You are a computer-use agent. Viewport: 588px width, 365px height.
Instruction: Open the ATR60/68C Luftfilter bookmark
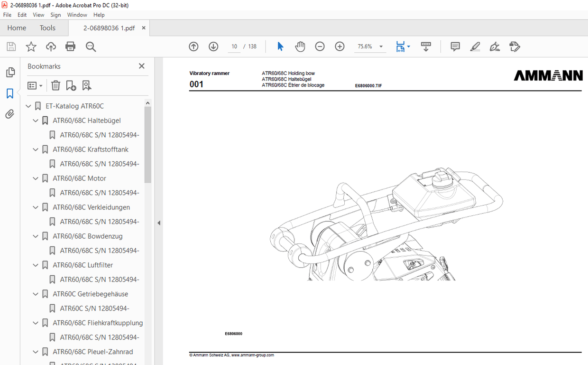83,265
